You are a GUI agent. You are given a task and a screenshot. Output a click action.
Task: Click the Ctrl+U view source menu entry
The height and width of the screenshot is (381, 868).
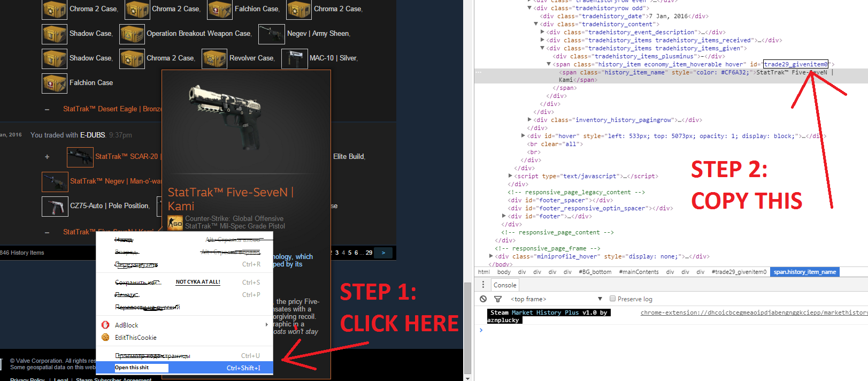184,355
